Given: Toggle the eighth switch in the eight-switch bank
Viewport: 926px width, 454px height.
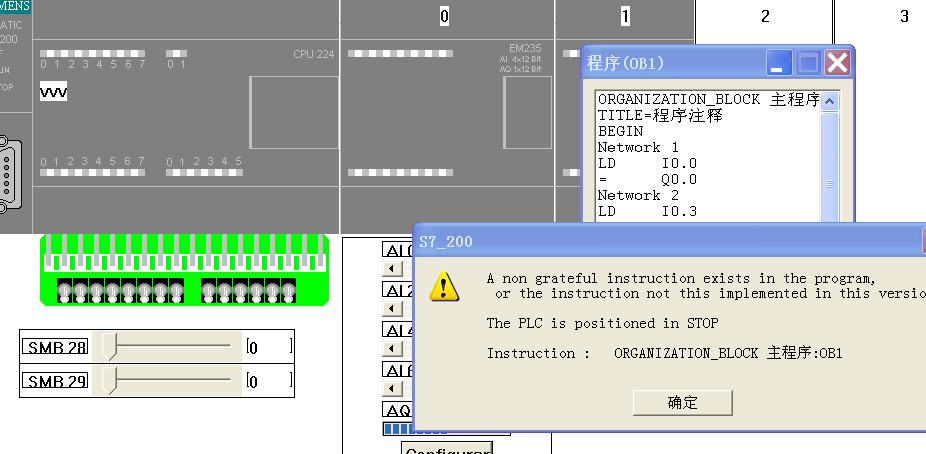Looking at the screenshot, I should pyautogui.click(x=176, y=291).
